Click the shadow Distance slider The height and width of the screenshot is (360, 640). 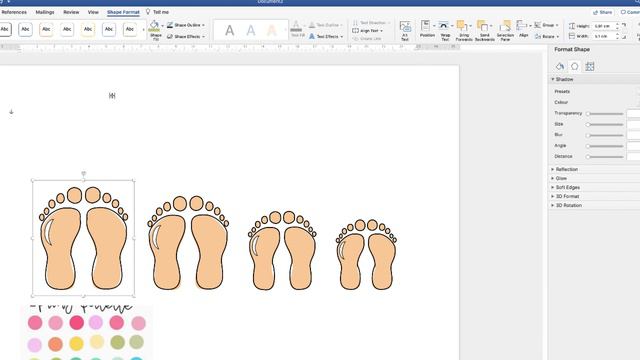[x=605, y=157]
